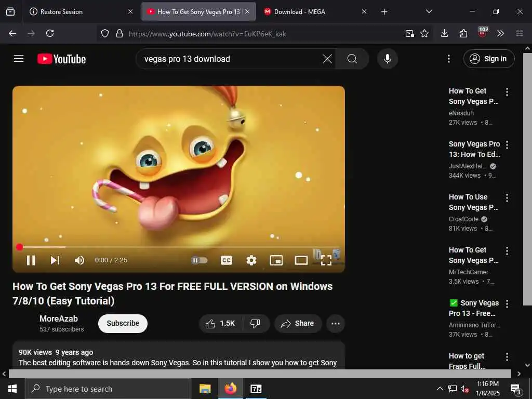
Task: Click the youtube.com URL address bar
Action: coord(264,34)
